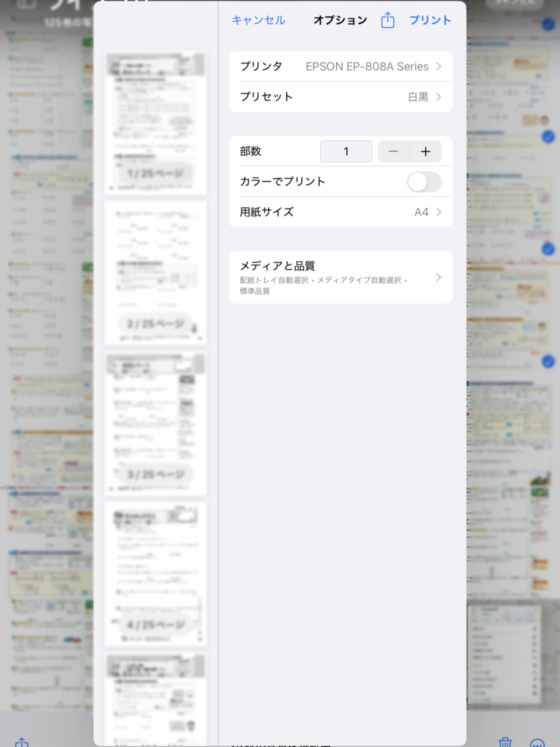Screen dimensions: 560x747
Task: Tap the share icon in the bottom-left corner
Action: pyautogui.click(x=22, y=742)
